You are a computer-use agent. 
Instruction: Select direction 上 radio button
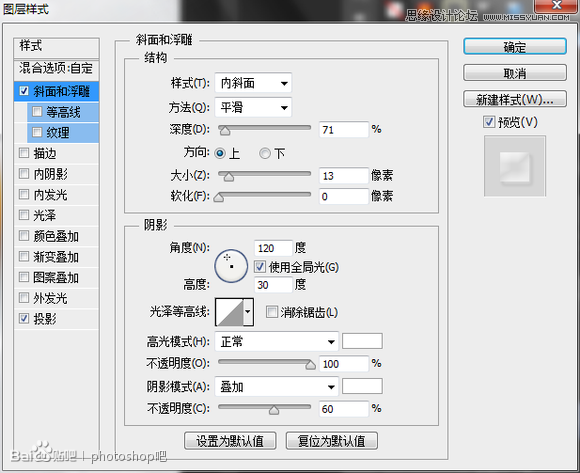click(220, 153)
